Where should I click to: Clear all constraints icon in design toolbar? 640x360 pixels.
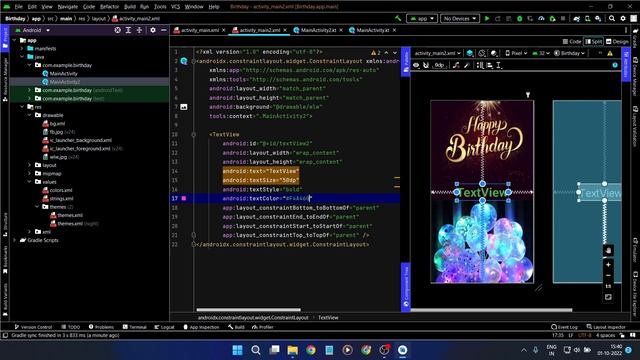click(x=456, y=65)
